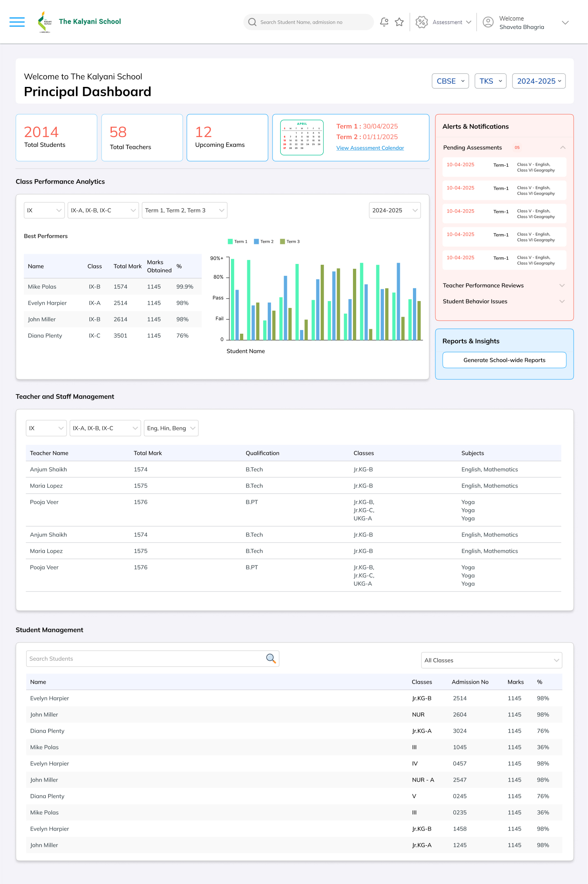Click the Assessment badge icon
Viewport: 588px width, 884px height.
click(x=422, y=22)
